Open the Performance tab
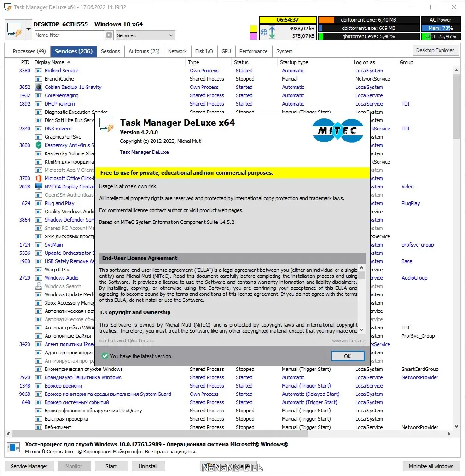The width and height of the screenshot is (465, 476). (x=253, y=51)
